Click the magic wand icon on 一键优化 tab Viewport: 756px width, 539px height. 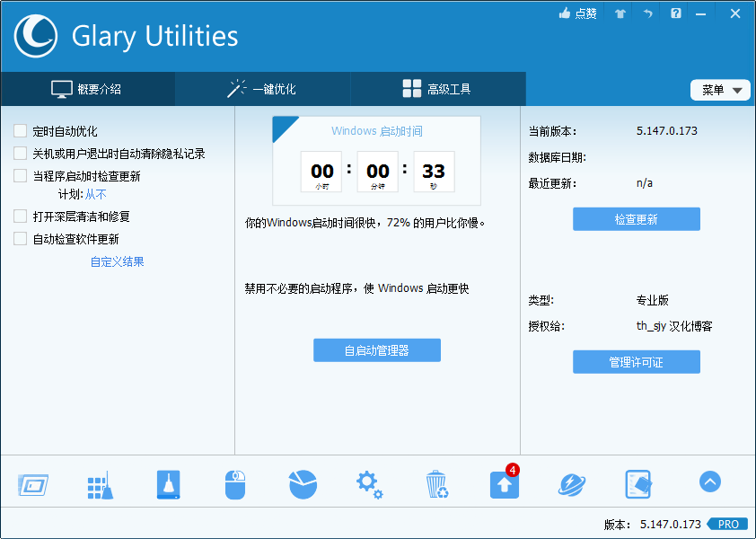coord(236,88)
